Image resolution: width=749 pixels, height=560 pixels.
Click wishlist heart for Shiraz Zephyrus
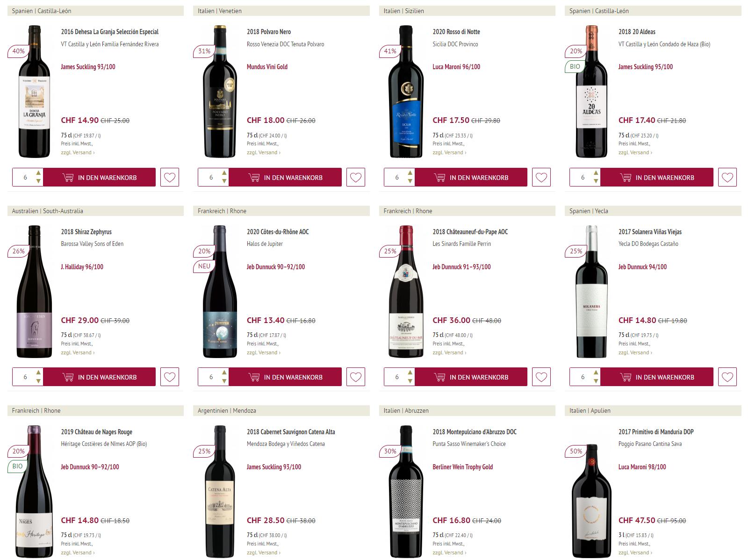tap(170, 377)
